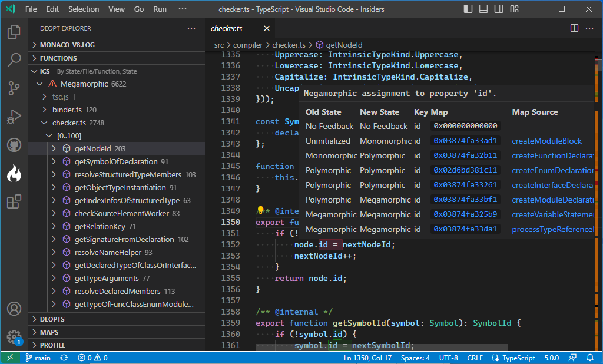Toggle the secondary side bar layout button

(498, 9)
